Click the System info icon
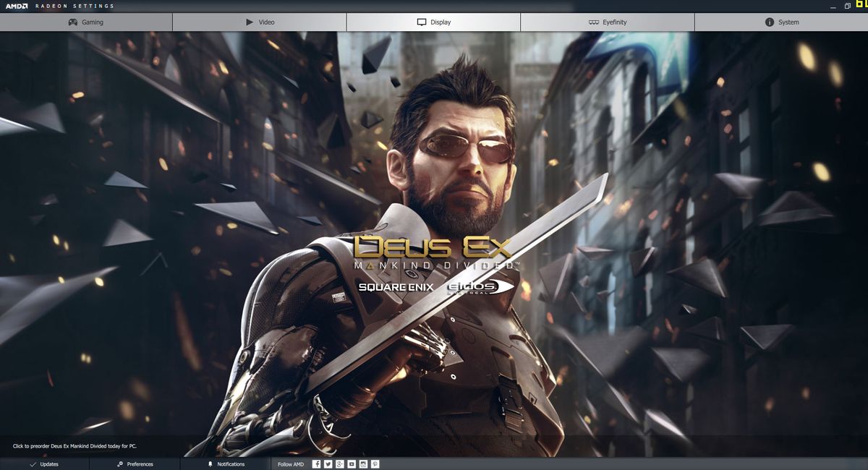Screen dimensions: 868x470 click(x=769, y=22)
